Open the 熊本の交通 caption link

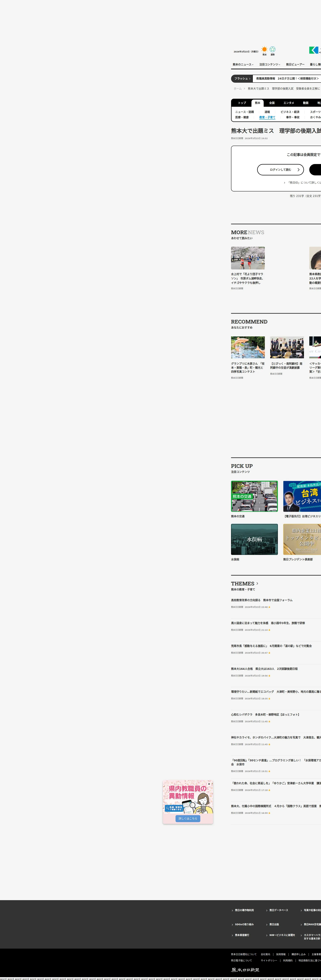point(238,517)
